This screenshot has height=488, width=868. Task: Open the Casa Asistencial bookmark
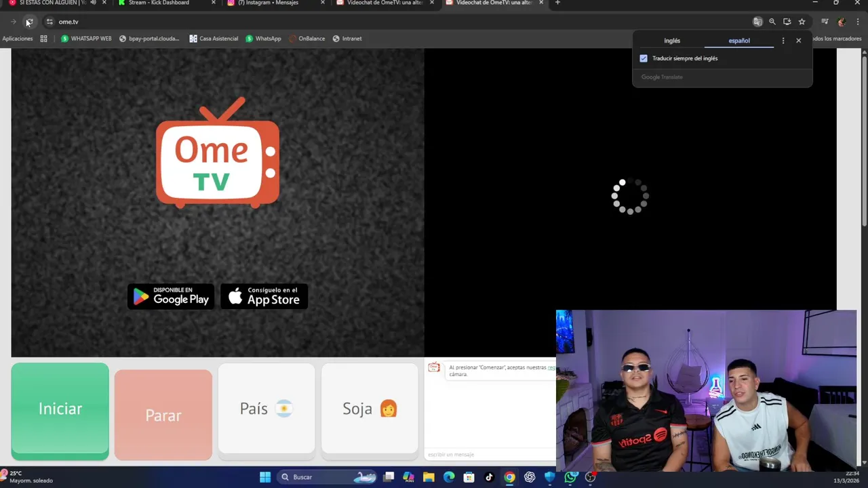pyautogui.click(x=214, y=39)
